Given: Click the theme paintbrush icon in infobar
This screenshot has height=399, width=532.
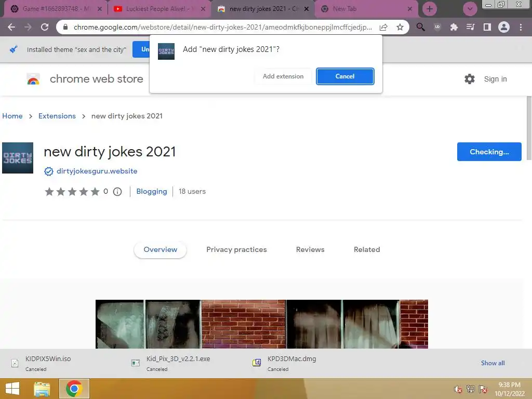Looking at the screenshot, I should (x=13, y=49).
